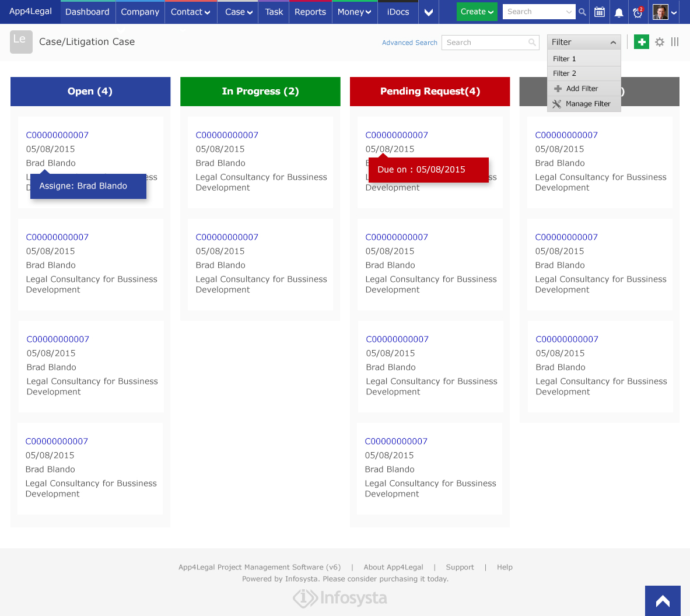Click the Add Filter plus icon
Image resolution: width=690 pixels, height=616 pixels.
click(558, 89)
